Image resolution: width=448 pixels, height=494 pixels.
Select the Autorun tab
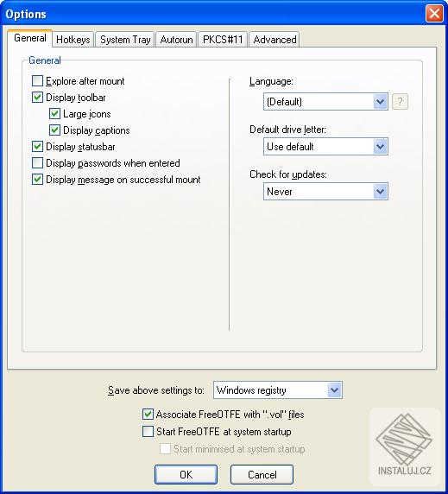pyautogui.click(x=176, y=40)
